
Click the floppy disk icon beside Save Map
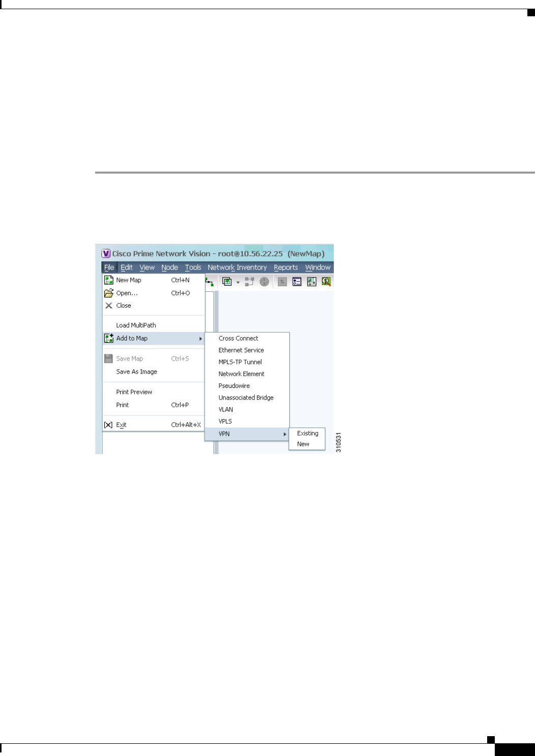[x=108, y=358]
